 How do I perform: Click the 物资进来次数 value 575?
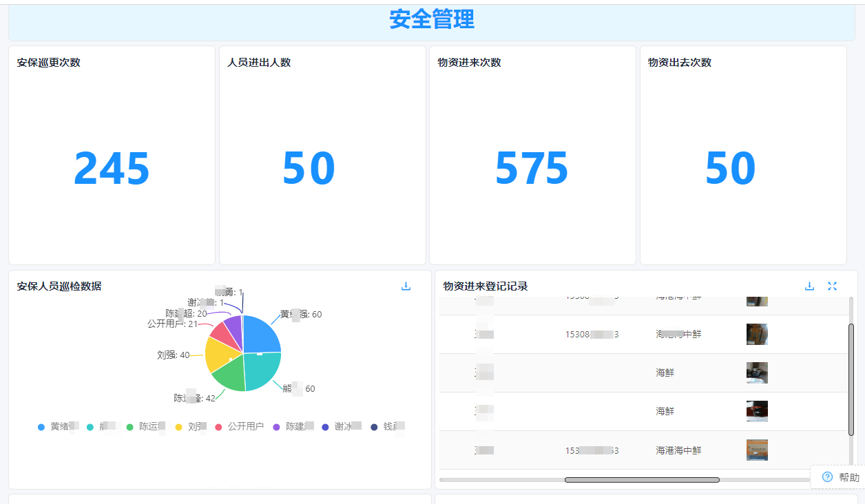[x=532, y=167]
